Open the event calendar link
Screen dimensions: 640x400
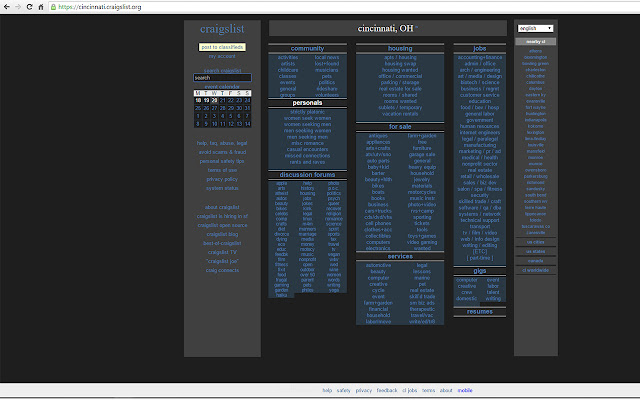[222, 87]
